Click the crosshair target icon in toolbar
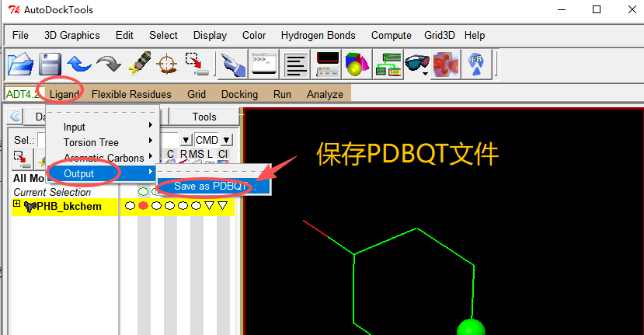This screenshot has width=644, height=335. [167, 64]
